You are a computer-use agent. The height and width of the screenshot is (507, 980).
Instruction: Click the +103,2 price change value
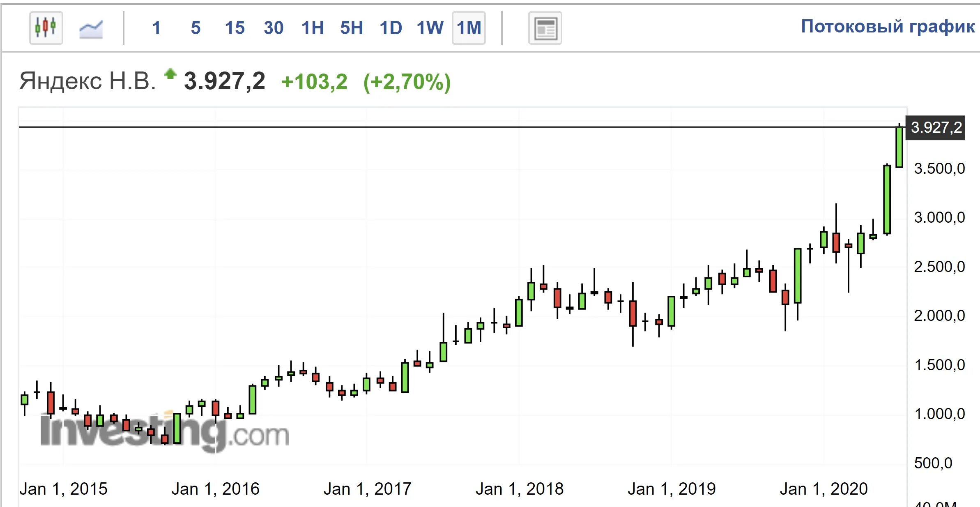tap(315, 82)
